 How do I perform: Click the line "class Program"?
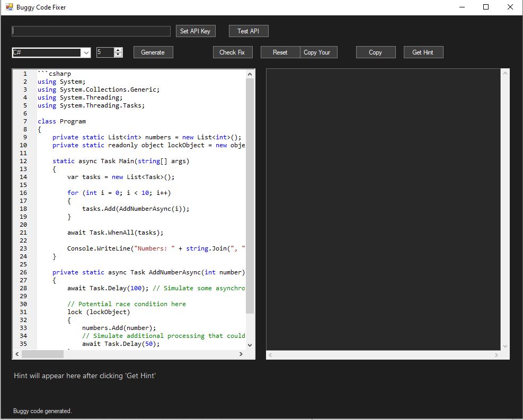[x=61, y=121]
